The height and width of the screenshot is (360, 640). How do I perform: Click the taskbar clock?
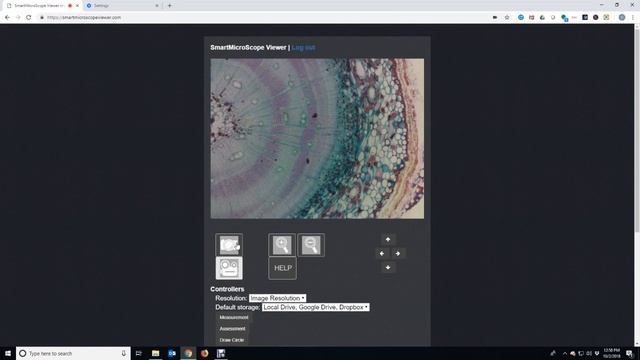[612, 353]
